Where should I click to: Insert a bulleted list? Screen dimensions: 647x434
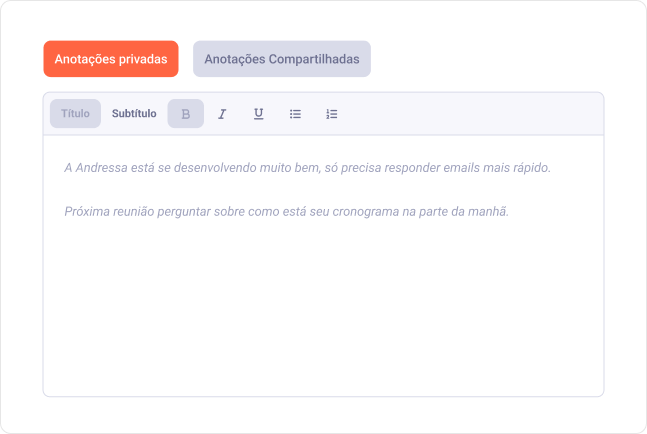click(x=295, y=114)
